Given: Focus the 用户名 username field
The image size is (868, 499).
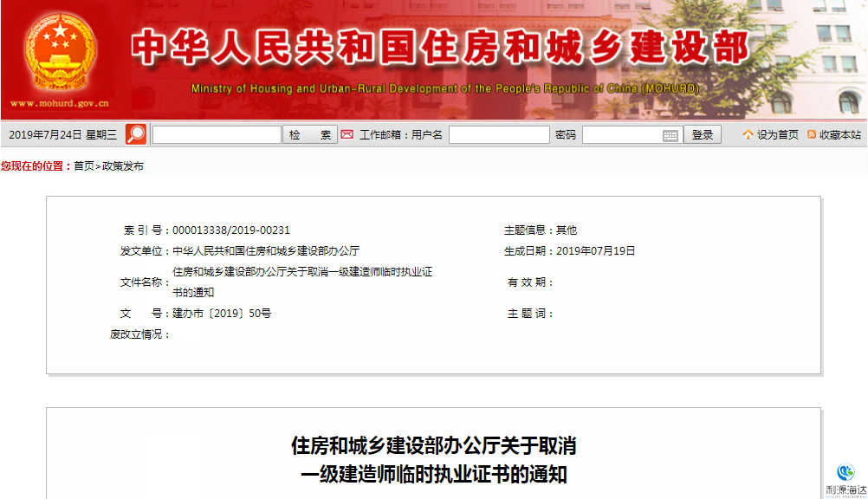Looking at the screenshot, I should (499, 135).
